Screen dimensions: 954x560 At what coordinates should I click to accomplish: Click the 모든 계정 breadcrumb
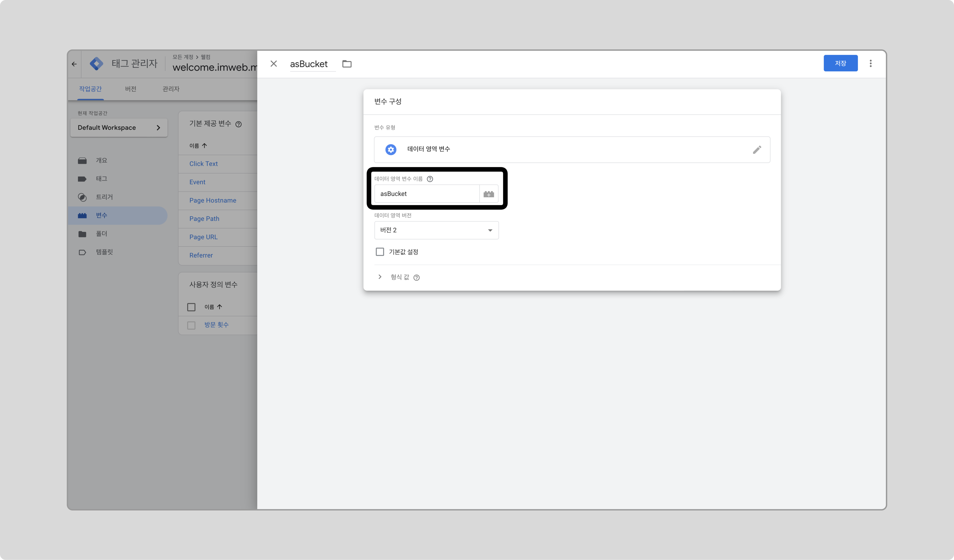click(183, 57)
